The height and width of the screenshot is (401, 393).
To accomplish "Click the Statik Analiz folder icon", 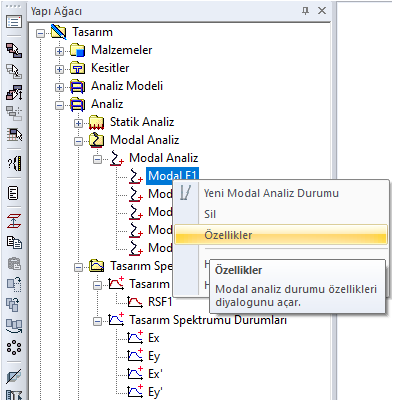I will [97, 122].
